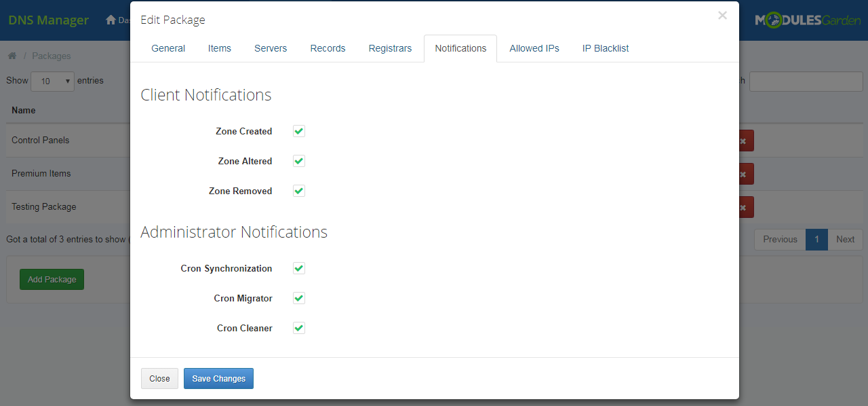Dismiss the Edit Package modal with the X
868x406 pixels.
coord(722,16)
